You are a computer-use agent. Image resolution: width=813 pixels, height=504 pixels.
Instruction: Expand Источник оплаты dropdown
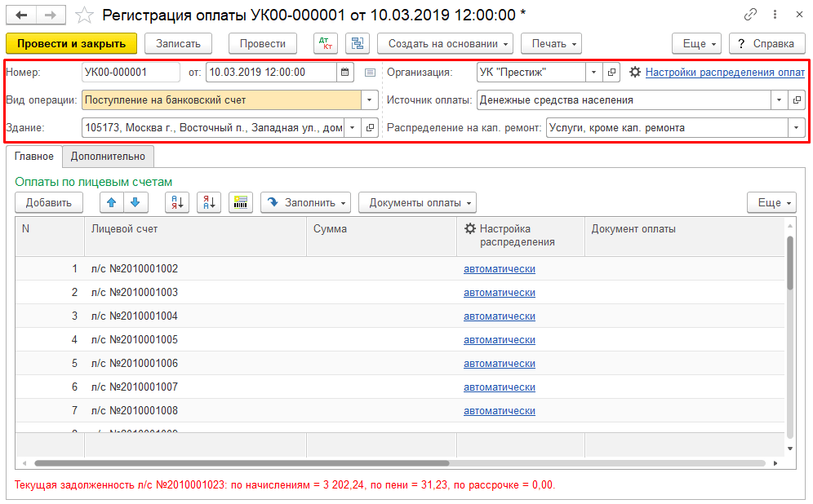(779, 100)
